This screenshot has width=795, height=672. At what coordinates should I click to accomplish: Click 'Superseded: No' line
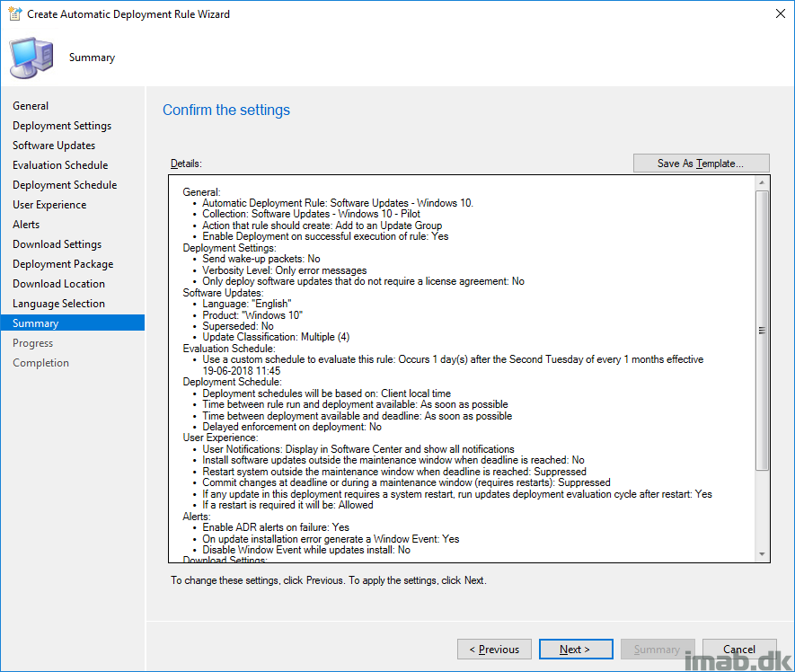pyautogui.click(x=238, y=326)
